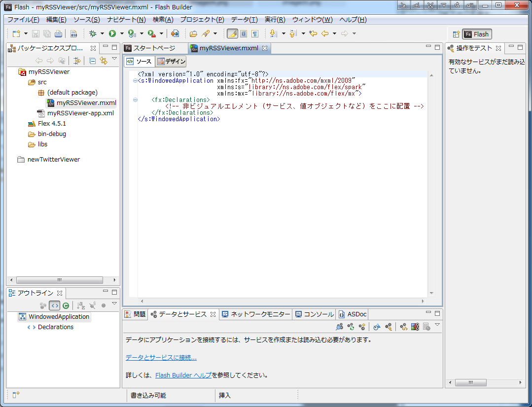Open the 実行(R) menu
Image resolution: width=532 pixels, height=407 pixels.
[275, 20]
